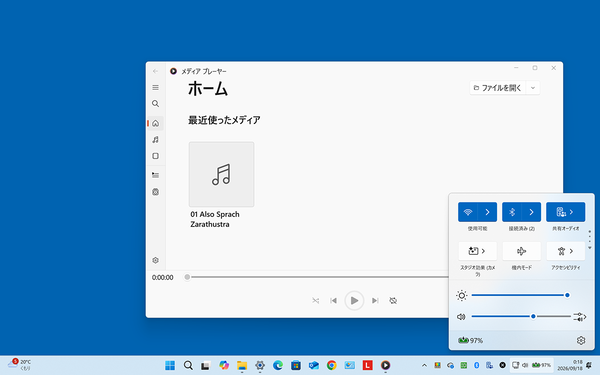This screenshot has height=375, width=600.
Task: Click the battery 97% tray indicator
Action: (541, 365)
